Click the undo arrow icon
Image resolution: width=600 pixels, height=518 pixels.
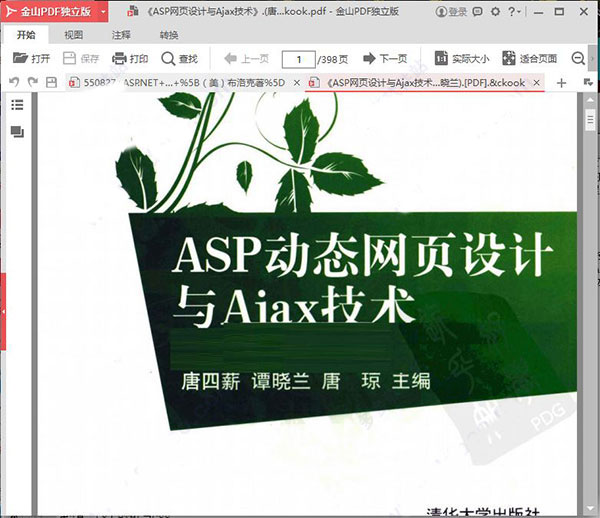click(14, 82)
